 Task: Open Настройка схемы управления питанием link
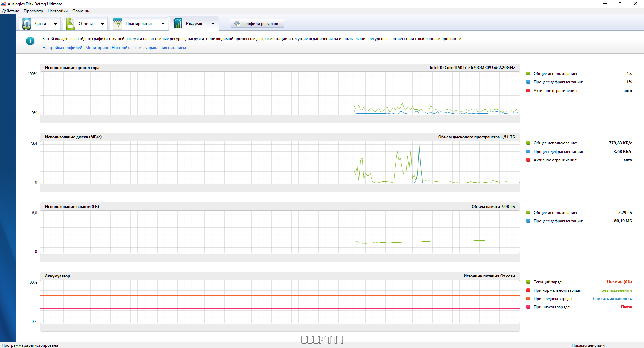149,48
